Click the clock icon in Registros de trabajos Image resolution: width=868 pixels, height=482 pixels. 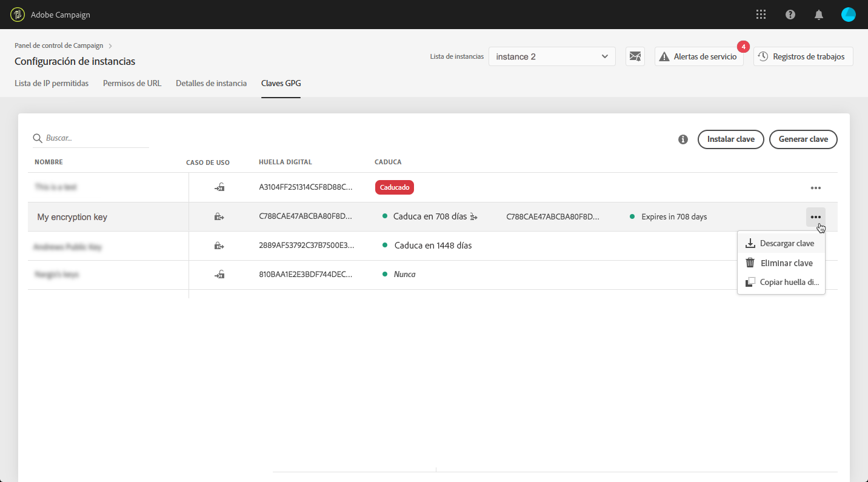[x=763, y=56]
